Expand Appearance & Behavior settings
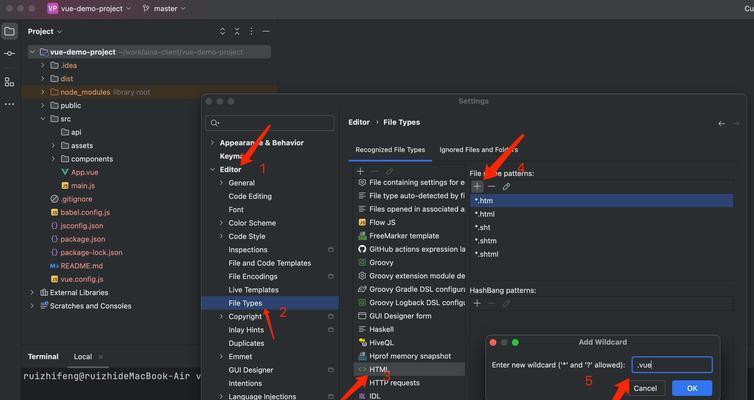Screen dimensions: 754x400 pyautogui.click(x=212, y=143)
